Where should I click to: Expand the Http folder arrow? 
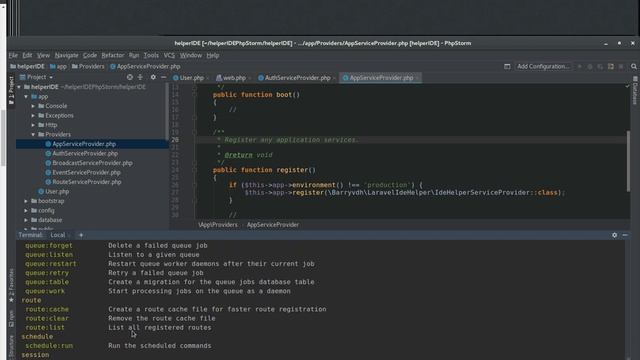(x=33, y=125)
